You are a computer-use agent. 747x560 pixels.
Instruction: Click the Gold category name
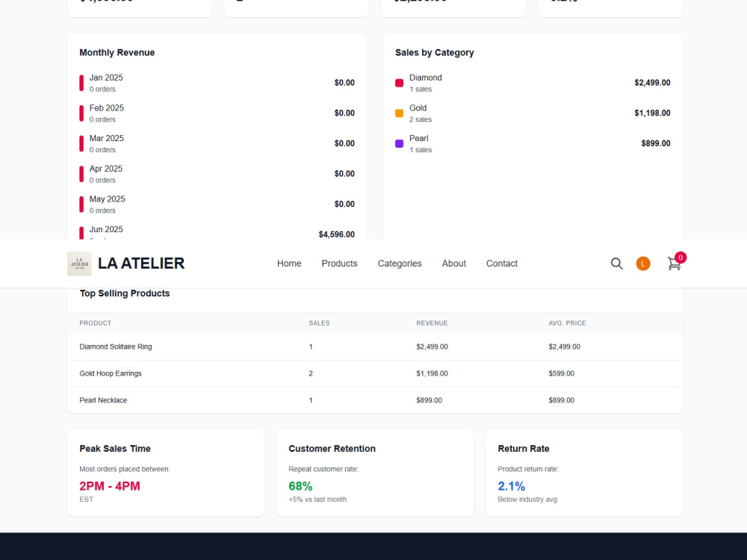pyautogui.click(x=418, y=108)
